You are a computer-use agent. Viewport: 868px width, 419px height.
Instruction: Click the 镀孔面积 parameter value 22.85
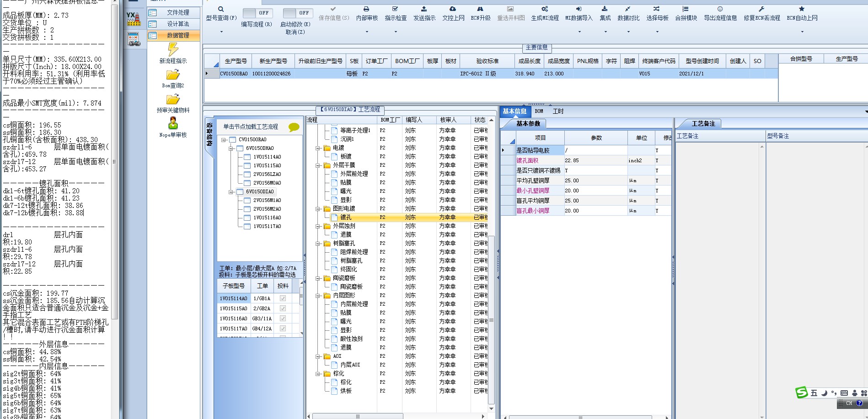pyautogui.click(x=595, y=161)
